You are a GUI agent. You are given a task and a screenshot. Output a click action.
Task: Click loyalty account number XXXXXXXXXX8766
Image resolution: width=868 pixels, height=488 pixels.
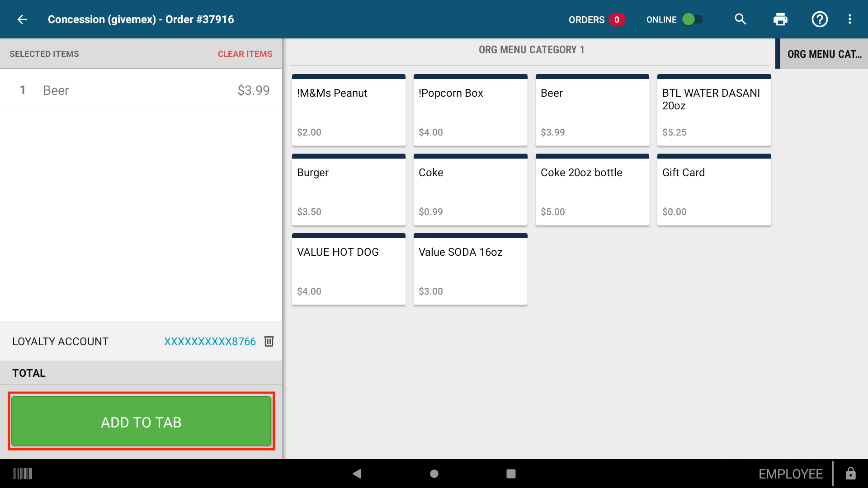(x=210, y=341)
